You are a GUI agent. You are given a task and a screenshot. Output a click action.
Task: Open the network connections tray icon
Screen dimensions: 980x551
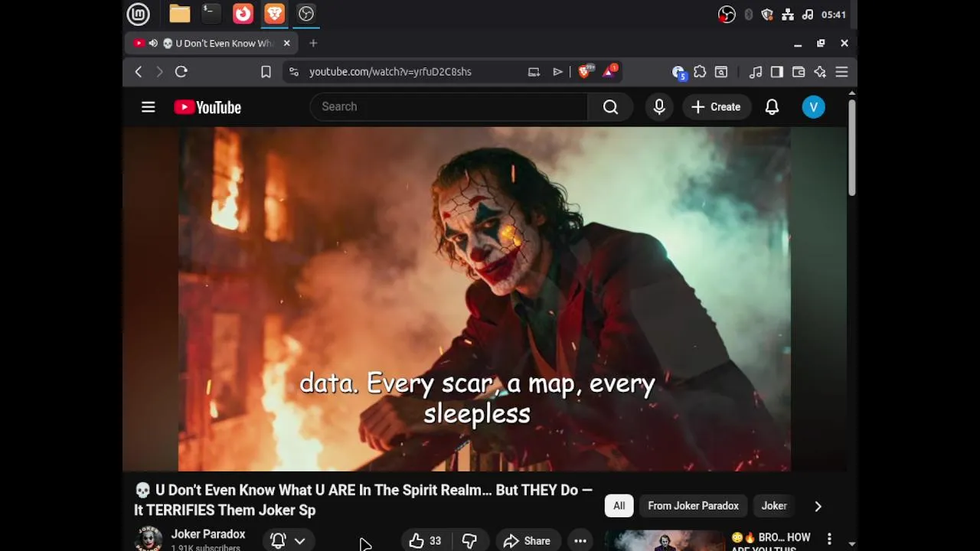click(788, 15)
